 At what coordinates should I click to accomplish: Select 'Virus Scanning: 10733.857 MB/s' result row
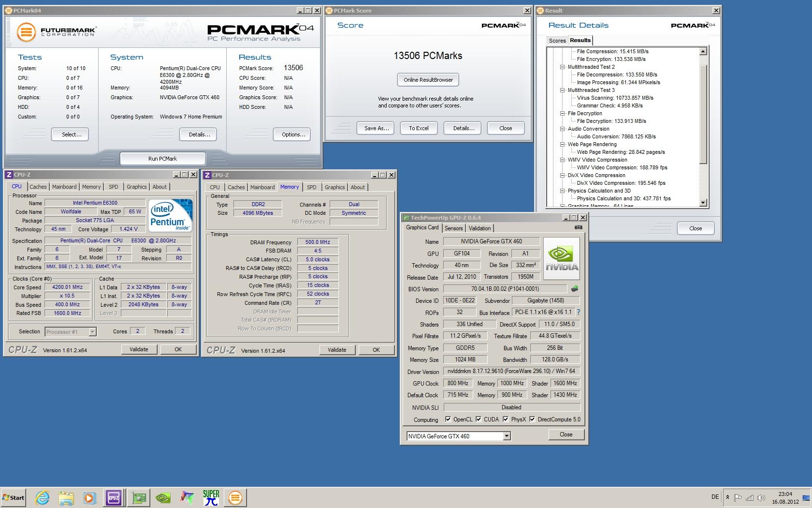tap(615, 98)
